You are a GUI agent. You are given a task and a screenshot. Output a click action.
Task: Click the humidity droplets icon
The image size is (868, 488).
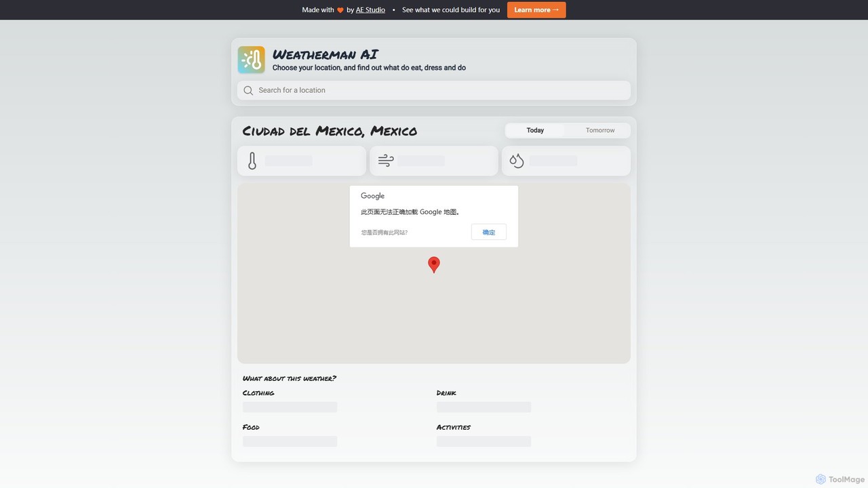(517, 161)
